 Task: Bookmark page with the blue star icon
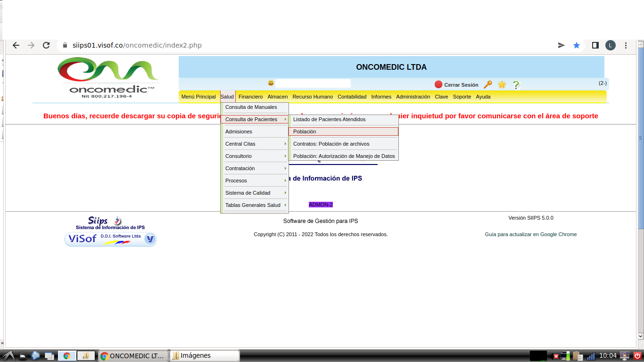576,45
